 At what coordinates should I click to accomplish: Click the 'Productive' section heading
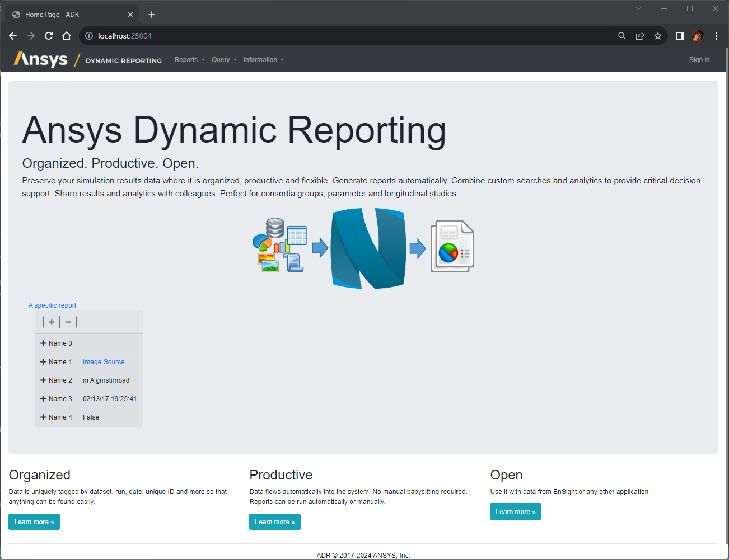[281, 475]
